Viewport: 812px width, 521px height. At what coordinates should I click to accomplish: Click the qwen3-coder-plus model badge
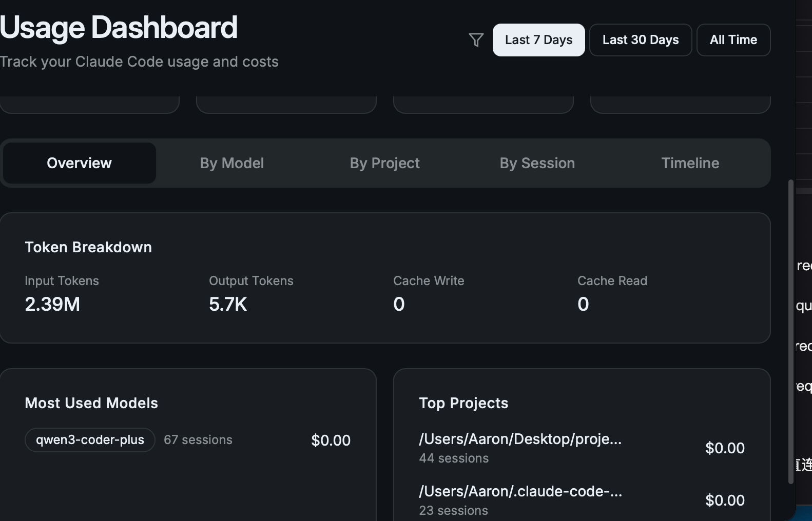point(90,440)
